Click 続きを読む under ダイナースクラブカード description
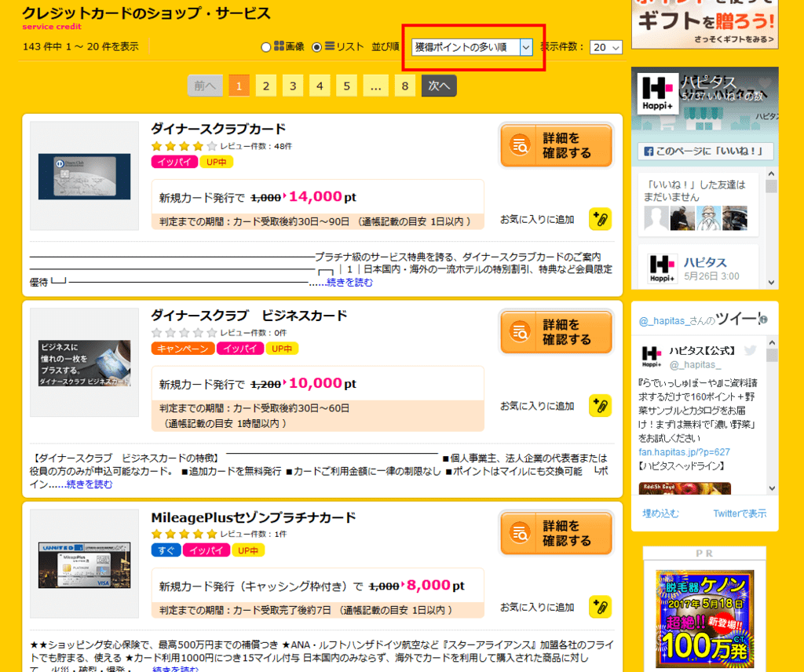Screen dimensions: 804x672 coord(349,283)
